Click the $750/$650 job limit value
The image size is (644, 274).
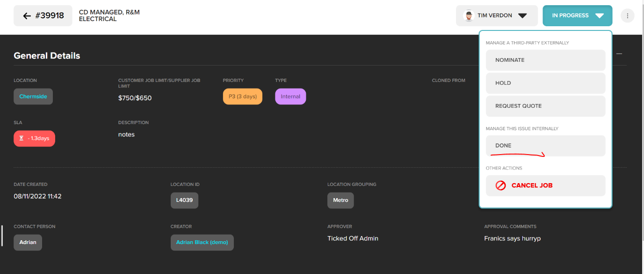coord(135,98)
